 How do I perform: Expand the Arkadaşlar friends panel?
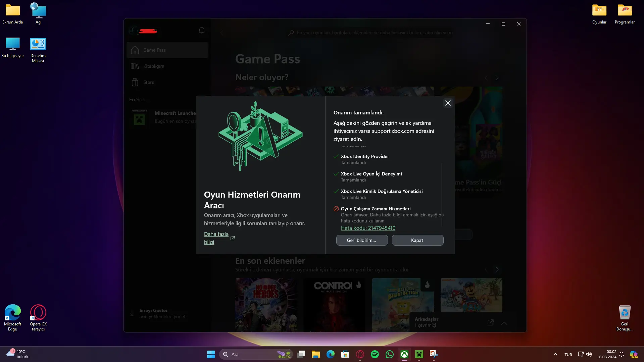(504, 323)
